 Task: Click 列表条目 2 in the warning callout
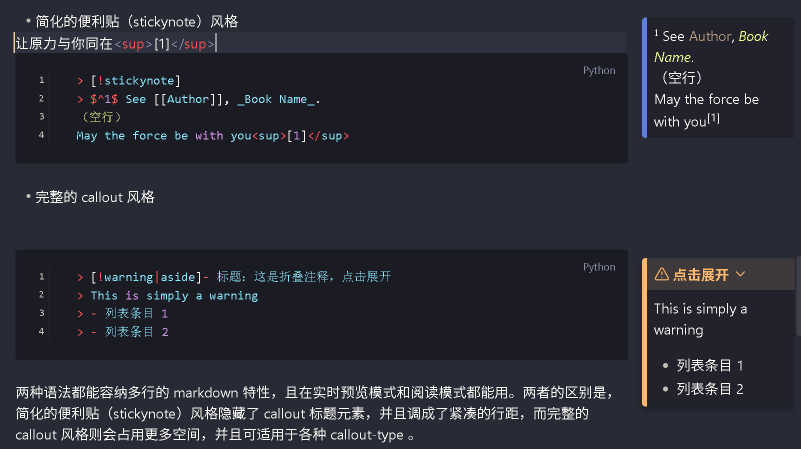pyautogui.click(x=710, y=389)
